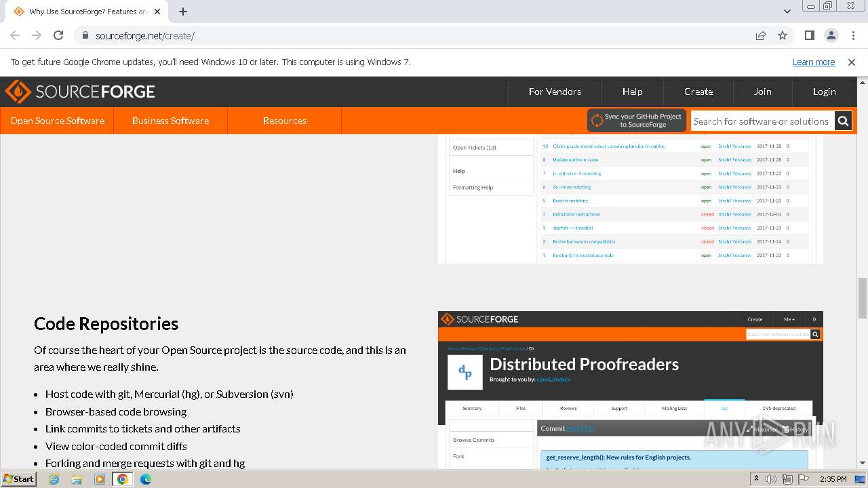Click the browser forward arrow

click(37, 36)
